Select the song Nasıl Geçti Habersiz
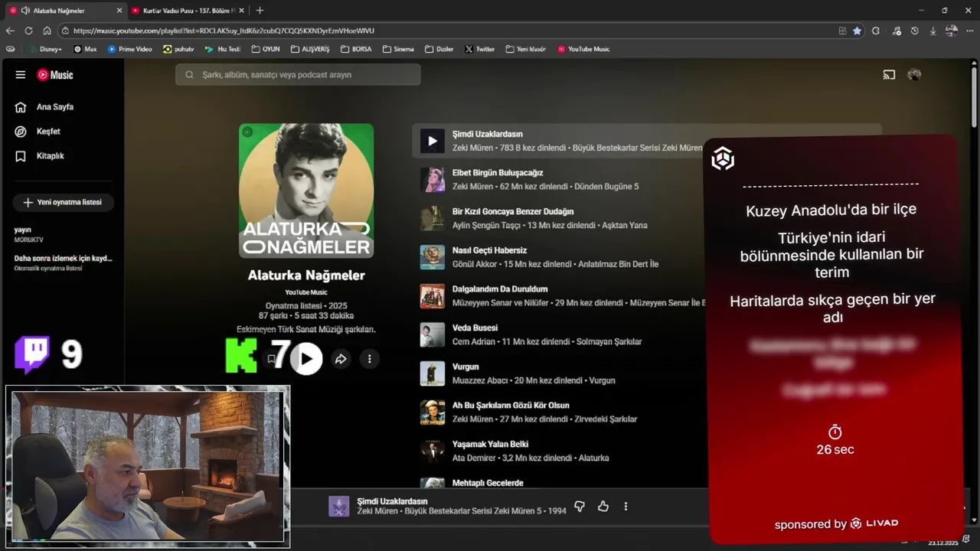 [x=489, y=250]
